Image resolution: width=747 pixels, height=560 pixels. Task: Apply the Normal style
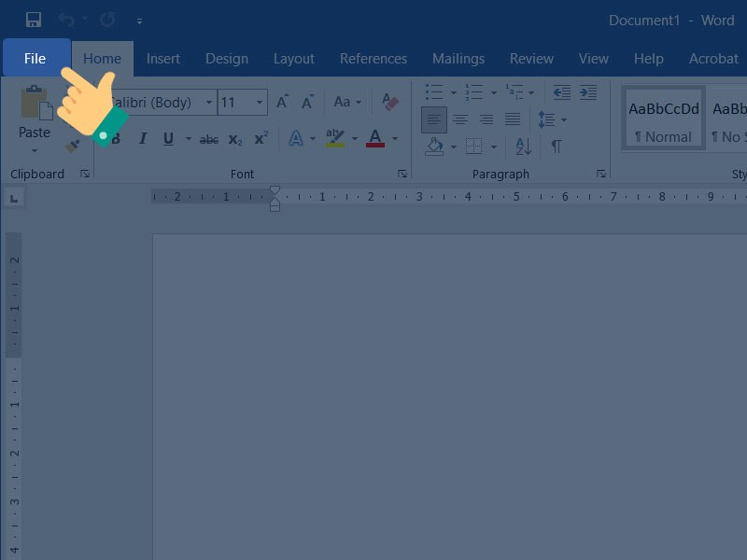tap(664, 119)
